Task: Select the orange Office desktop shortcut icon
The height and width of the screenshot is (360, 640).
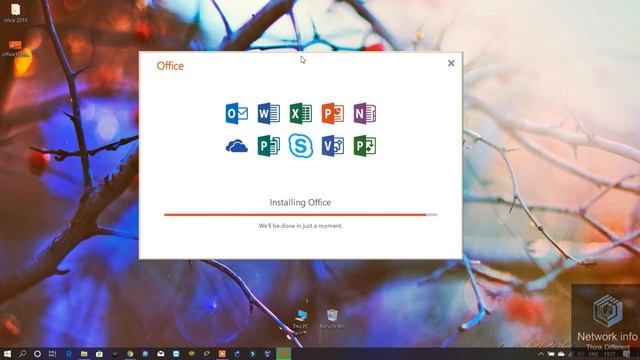Action: (x=16, y=48)
